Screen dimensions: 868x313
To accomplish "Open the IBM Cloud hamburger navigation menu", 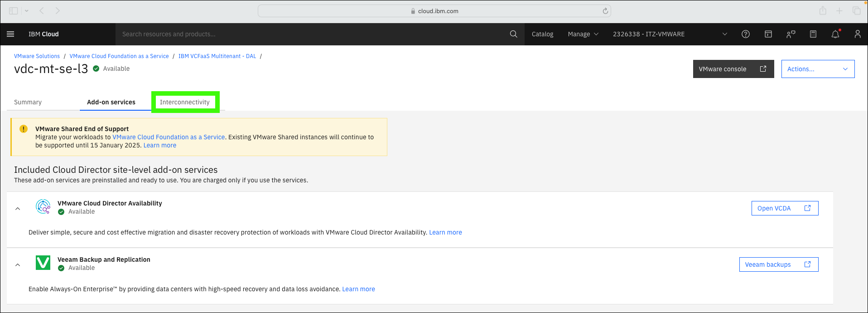I will [x=10, y=34].
